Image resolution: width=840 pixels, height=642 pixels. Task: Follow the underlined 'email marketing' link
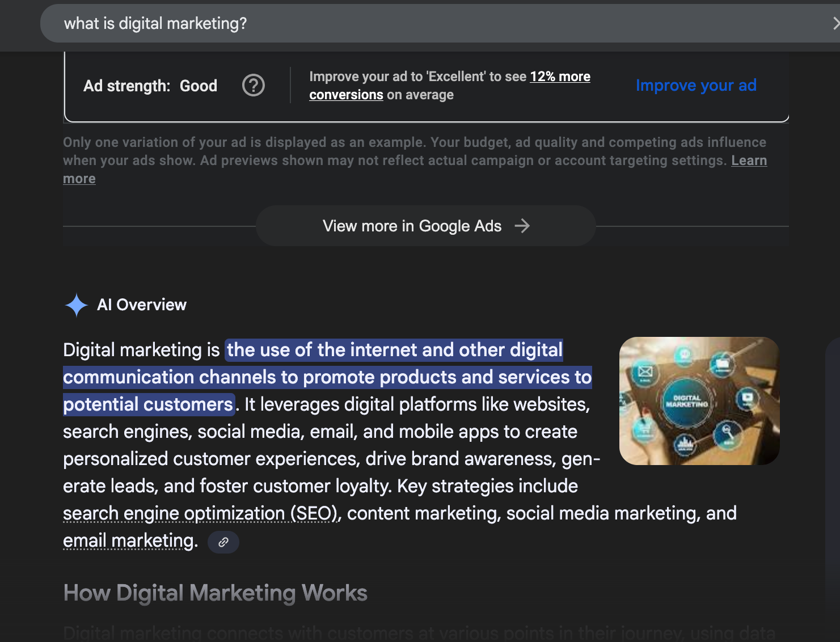[x=129, y=540]
